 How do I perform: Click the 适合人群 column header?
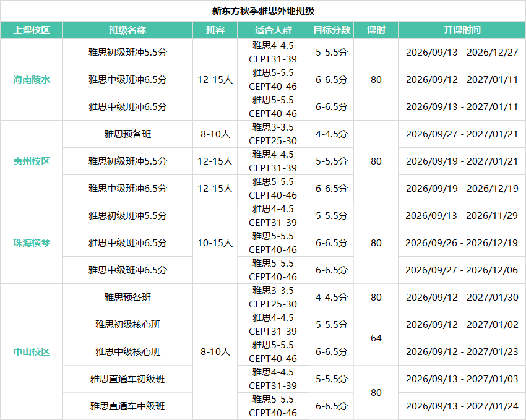point(273,30)
